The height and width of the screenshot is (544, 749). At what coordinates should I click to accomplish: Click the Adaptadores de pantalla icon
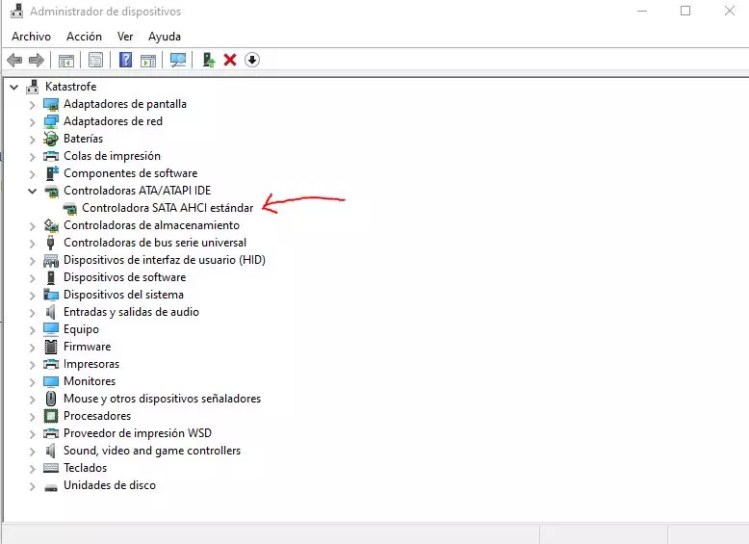pos(51,104)
